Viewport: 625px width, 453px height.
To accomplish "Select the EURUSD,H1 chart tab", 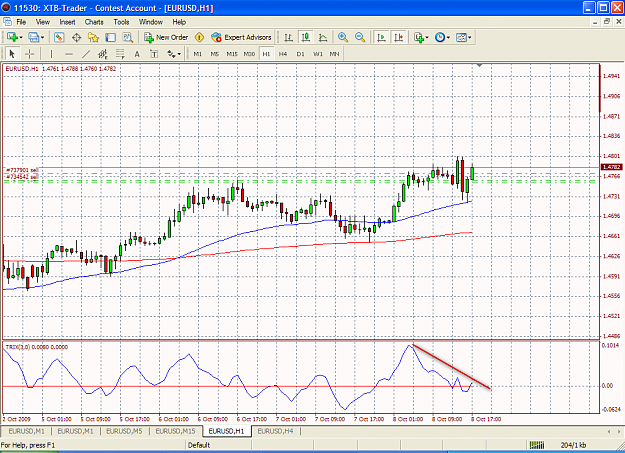I will tap(226, 431).
